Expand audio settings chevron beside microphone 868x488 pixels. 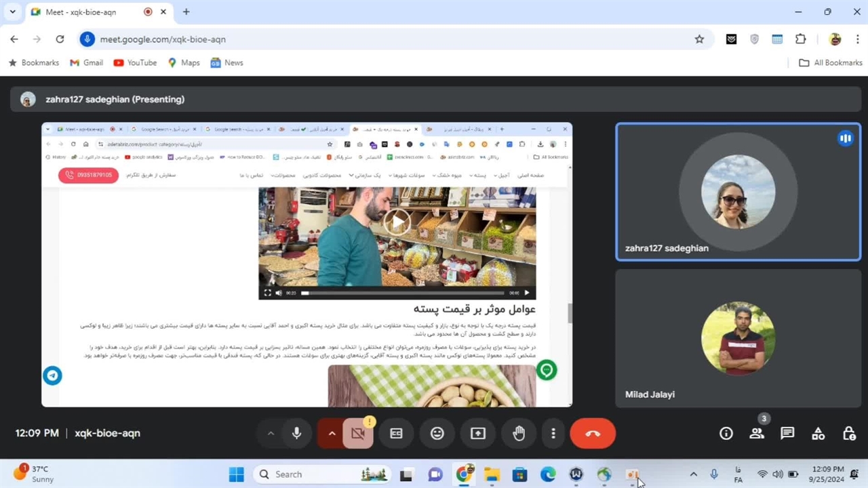[271, 434]
